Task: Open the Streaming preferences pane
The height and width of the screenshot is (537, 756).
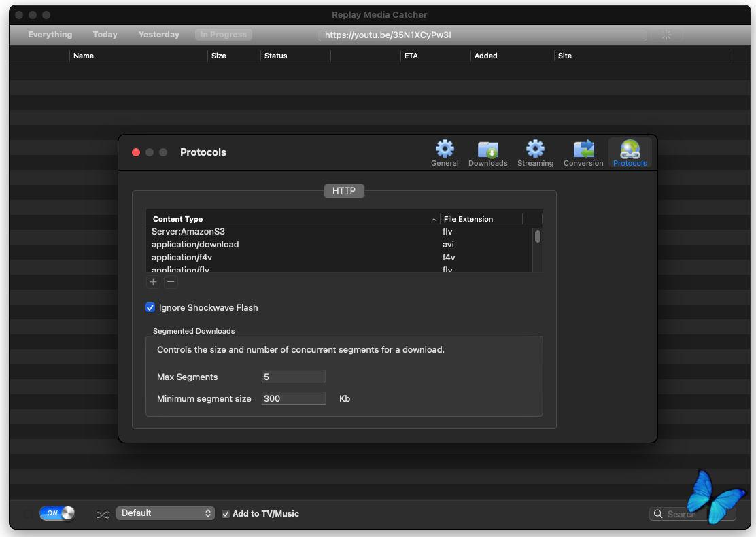Action: 535,153
